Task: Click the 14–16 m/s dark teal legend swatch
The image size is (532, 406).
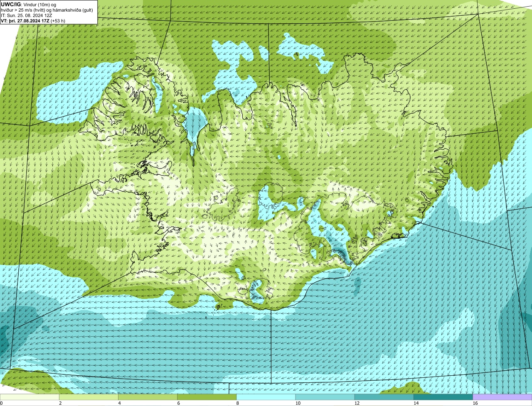Action: 443,397
